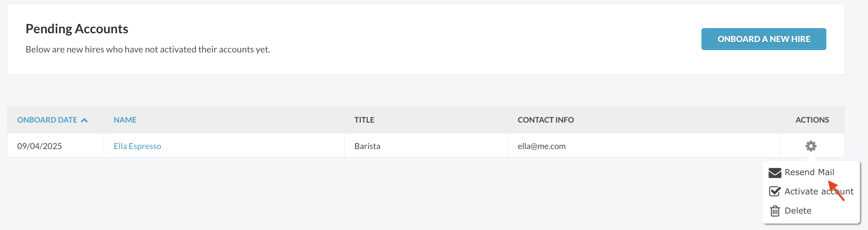The width and height of the screenshot is (868, 230).
Task: Click the Actions column header
Action: (x=812, y=120)
